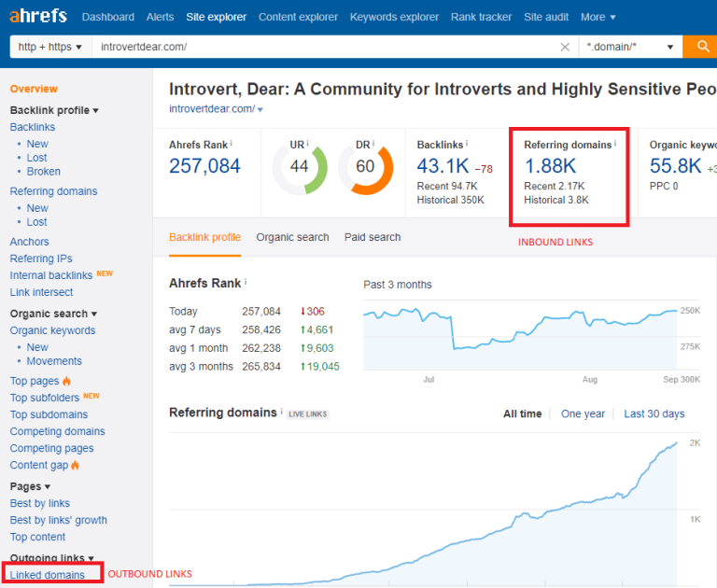
Task: Click info icon by Ahrefs Rank chart heading
Action: [x=246, y=282]
